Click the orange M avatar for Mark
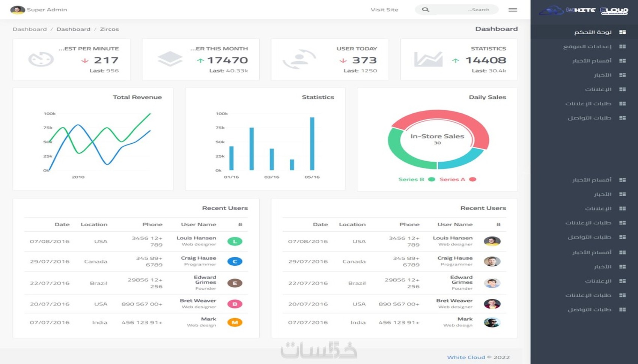This screenshot has height=364, width=638. pos(235,322)
